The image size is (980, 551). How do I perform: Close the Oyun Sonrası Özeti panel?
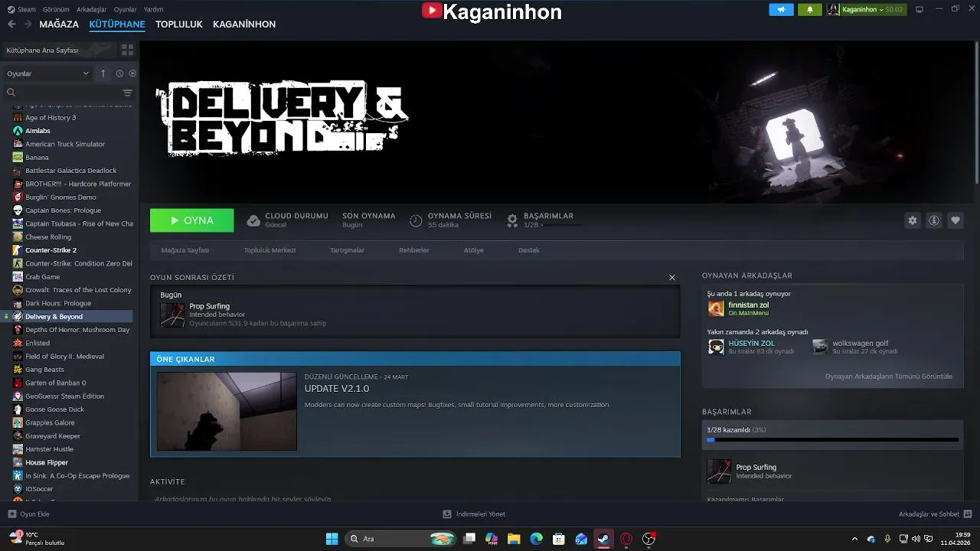[672, 278]
